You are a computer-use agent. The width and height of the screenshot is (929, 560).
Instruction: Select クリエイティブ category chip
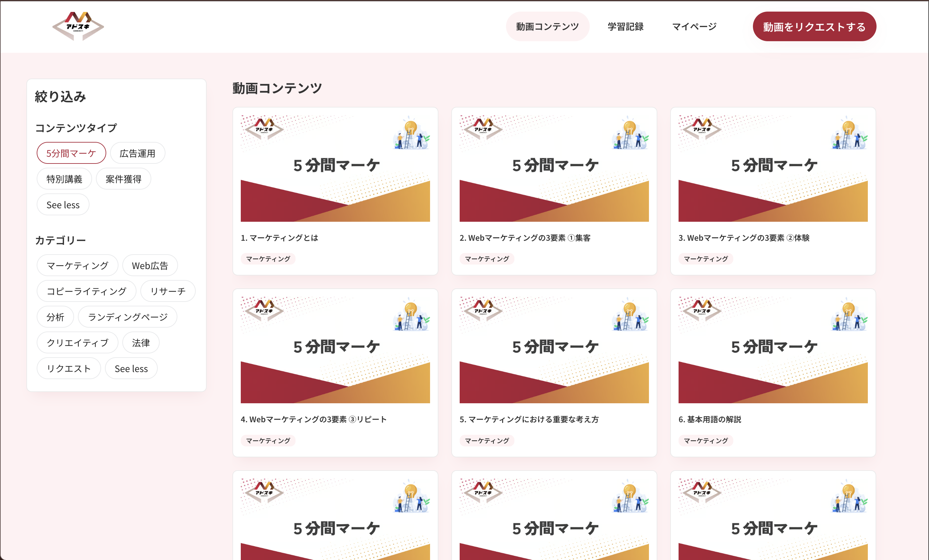point(77,342)
